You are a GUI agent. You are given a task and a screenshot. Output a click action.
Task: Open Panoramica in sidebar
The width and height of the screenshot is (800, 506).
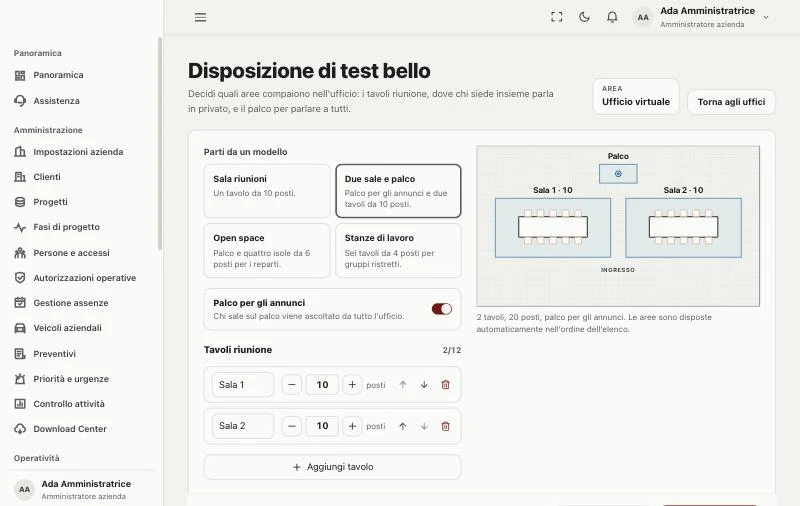point(58,75)
